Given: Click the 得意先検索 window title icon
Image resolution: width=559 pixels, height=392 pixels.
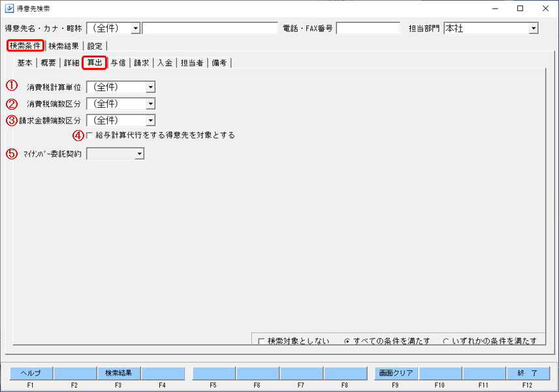Looking at the screenshot, I should 9,8.
